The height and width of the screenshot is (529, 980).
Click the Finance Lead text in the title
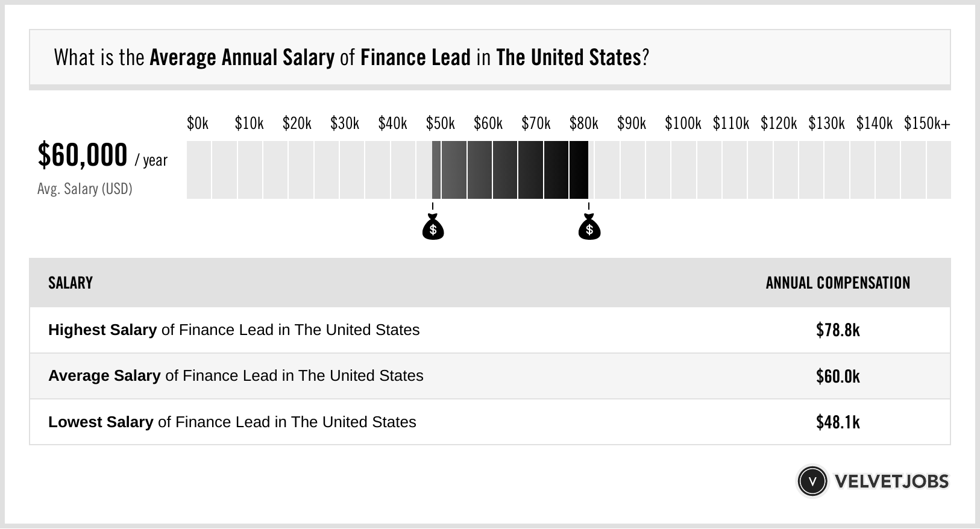click(415, 58)
